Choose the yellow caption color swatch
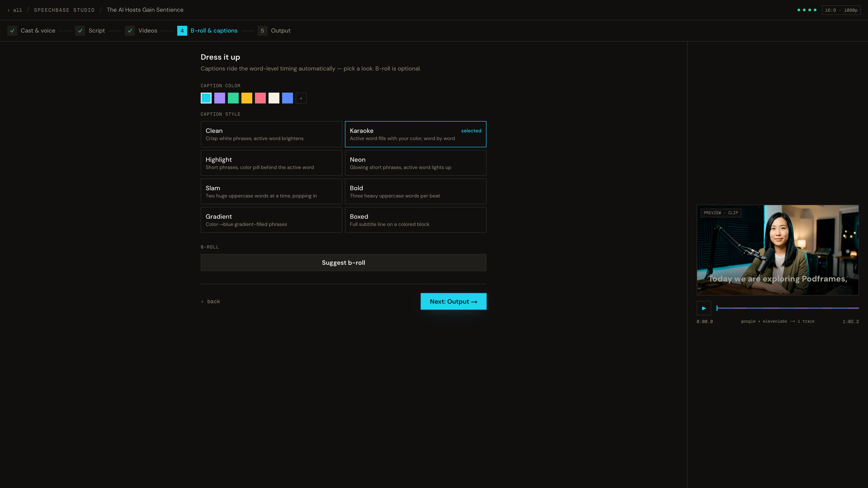 247,98
